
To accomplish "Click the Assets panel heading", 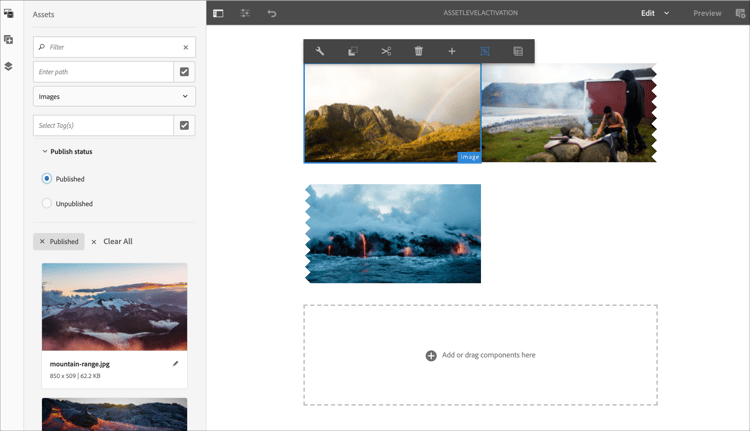I will click(x=43, y=14).
